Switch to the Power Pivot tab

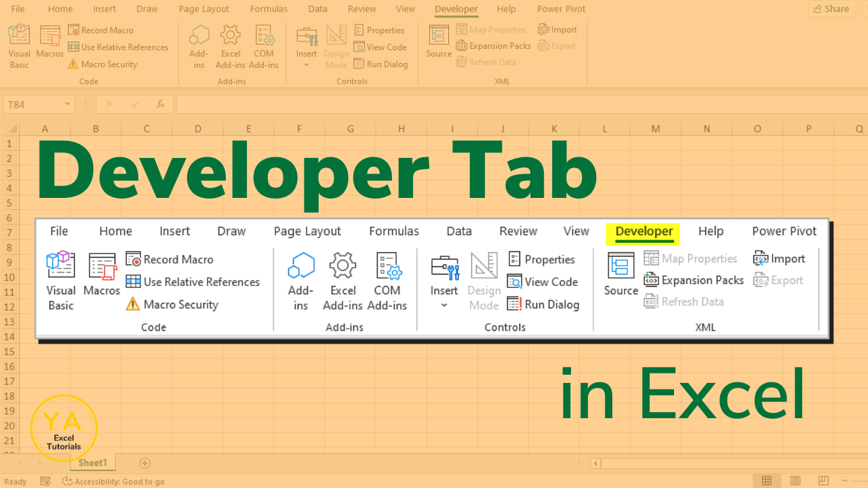click(x=560, y=9)
